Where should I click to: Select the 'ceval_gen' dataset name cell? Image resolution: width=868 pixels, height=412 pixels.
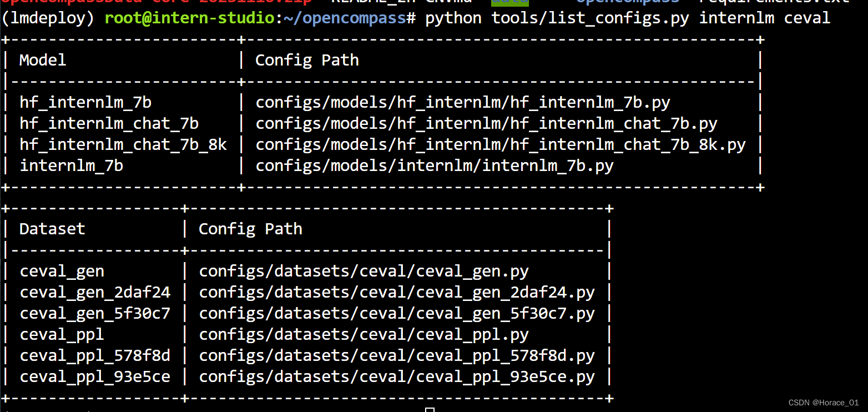[62, 271]
